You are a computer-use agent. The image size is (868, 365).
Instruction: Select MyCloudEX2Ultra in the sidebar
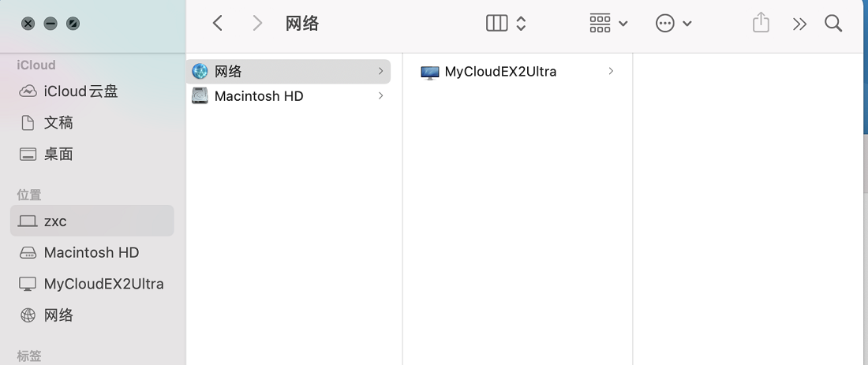point(92,285)
